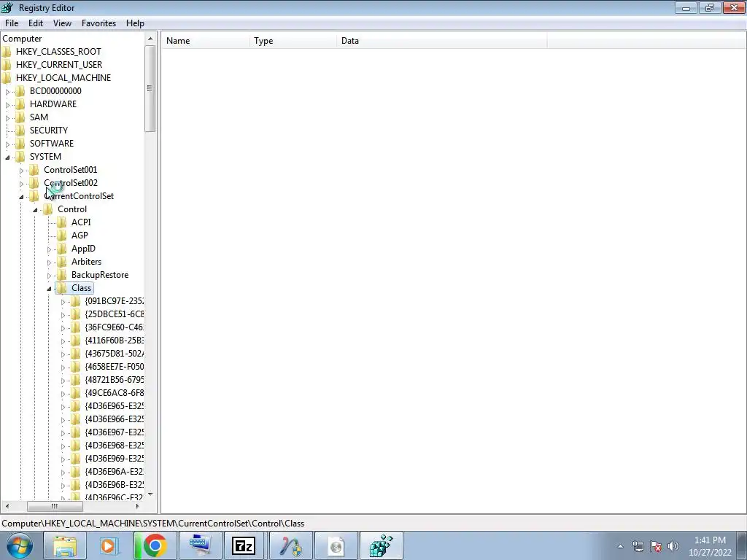Select the Computer root node

(22, 39)
